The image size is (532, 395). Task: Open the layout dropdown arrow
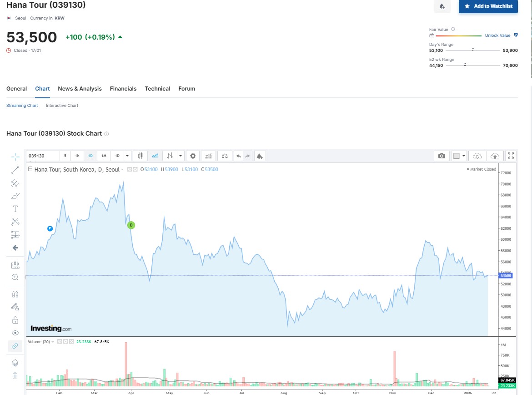point(464,156)
